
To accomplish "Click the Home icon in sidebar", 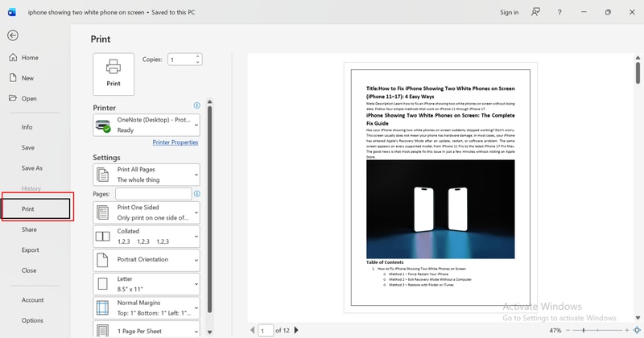I will point(13,57).
